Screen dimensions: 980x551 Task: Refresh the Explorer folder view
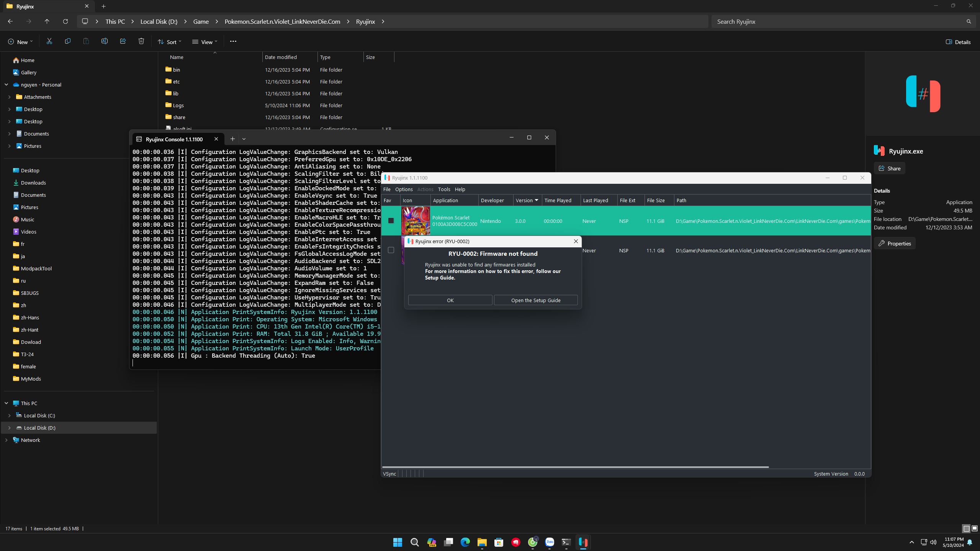point(65,21)
